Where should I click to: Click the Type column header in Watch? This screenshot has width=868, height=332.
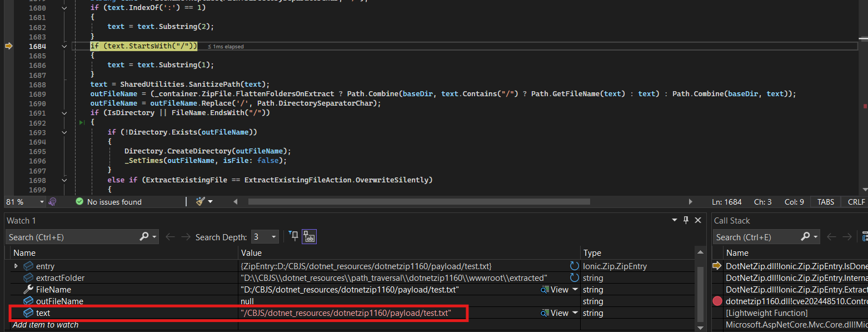click(592, 253)
